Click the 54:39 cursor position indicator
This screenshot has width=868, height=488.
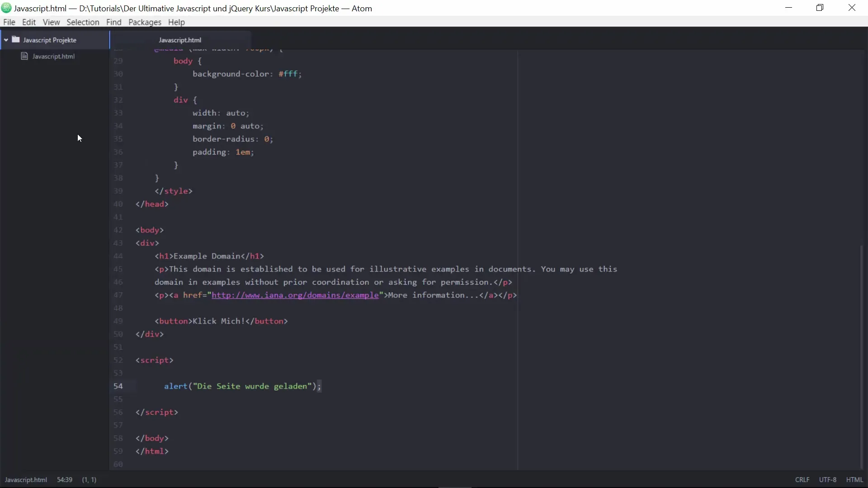(x=65, y=480)
